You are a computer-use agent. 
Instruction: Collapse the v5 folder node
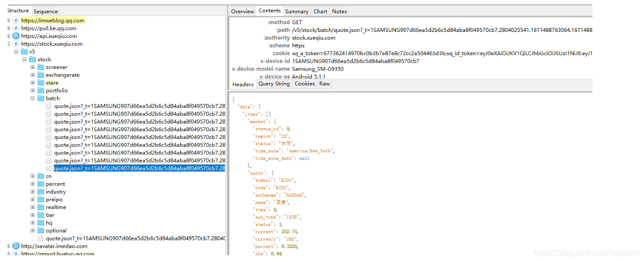point(16,51)
